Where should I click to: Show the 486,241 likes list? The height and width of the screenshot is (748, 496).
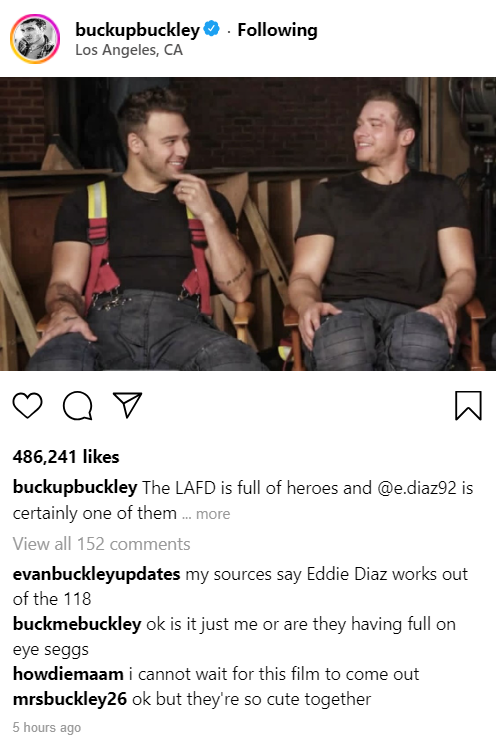click(66, 457)
